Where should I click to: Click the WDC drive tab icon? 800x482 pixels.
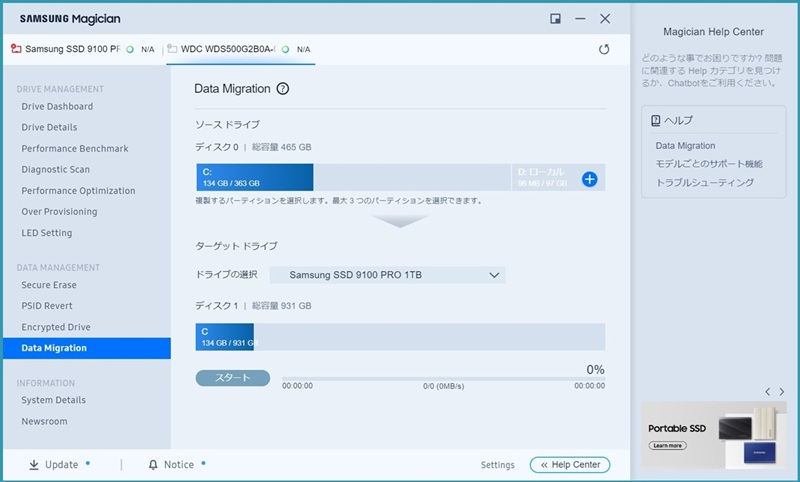[172, 49]
